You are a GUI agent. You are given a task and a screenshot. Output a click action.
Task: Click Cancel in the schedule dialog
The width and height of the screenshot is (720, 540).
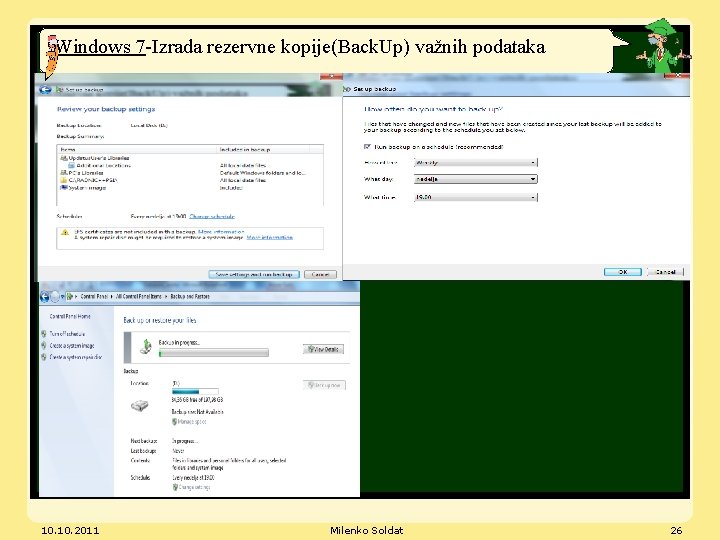[665, 272]
